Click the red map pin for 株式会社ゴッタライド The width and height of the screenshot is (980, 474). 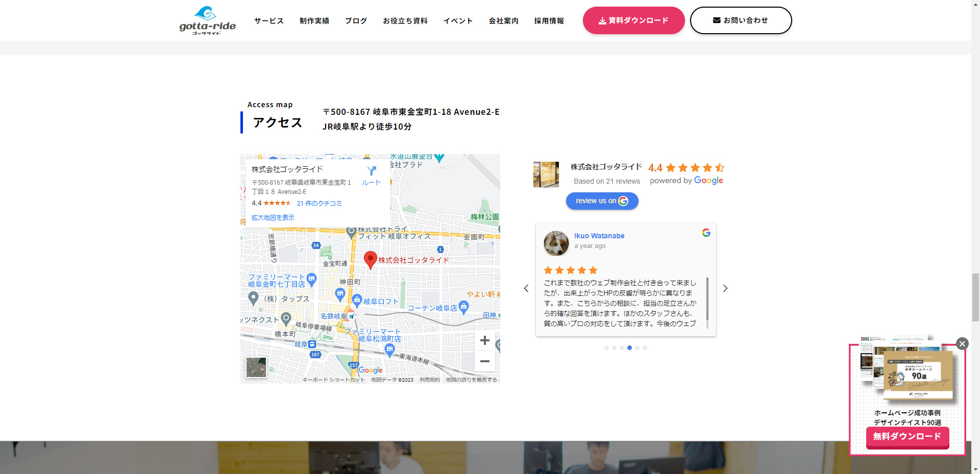click(370, 259)
